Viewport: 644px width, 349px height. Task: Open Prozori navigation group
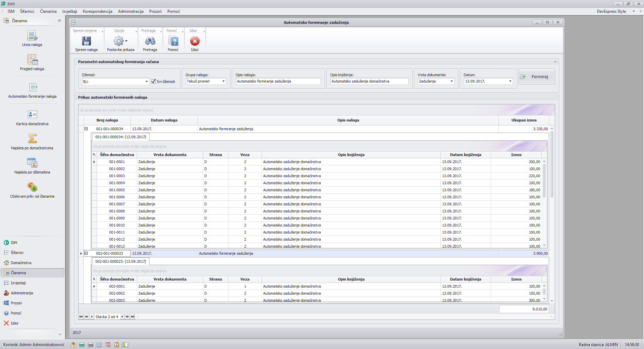tap(32, 303)
